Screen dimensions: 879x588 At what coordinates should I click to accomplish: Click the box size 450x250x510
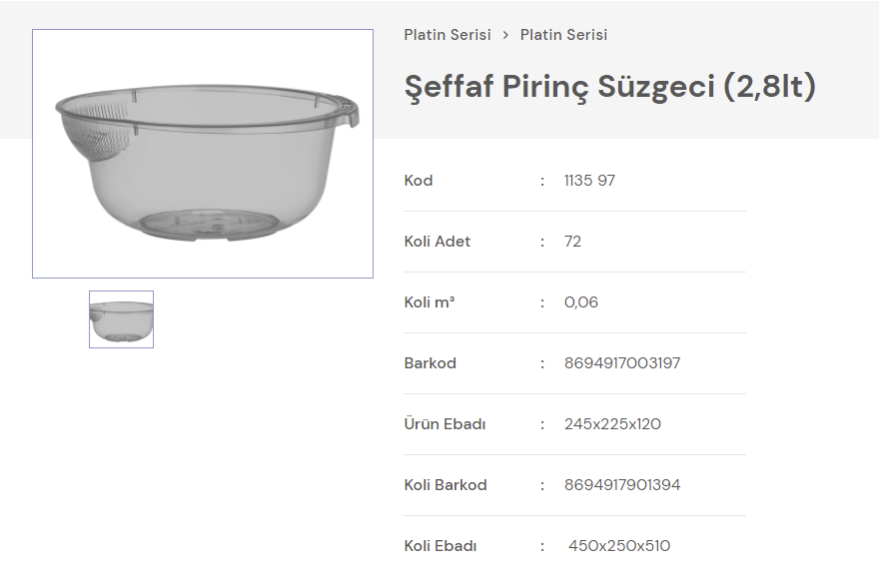pos(619,546)
